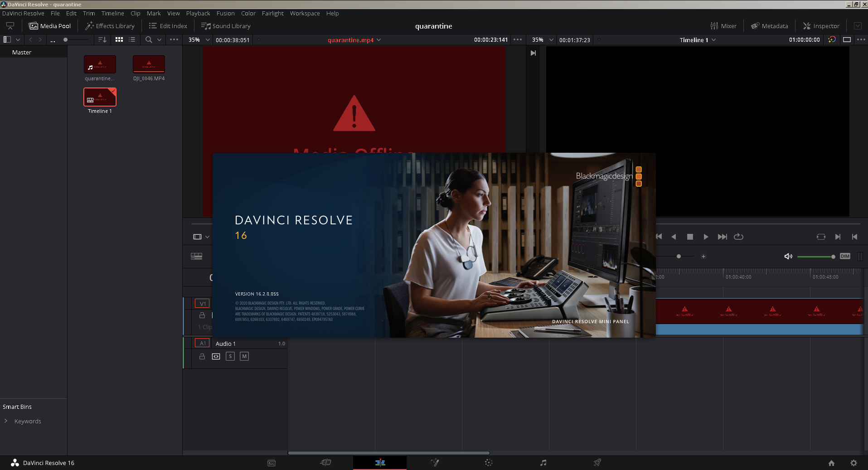Select the A1 destination control

(202, 344)
